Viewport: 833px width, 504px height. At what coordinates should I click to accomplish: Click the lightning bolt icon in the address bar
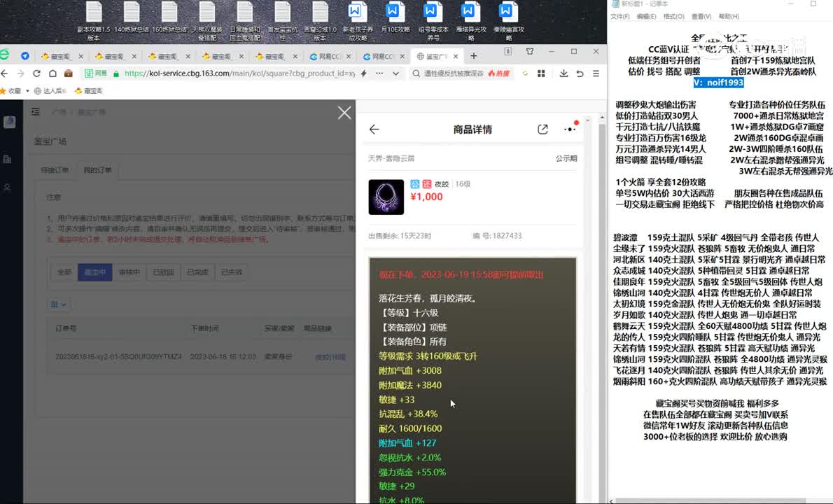click(x=364, y=73)
